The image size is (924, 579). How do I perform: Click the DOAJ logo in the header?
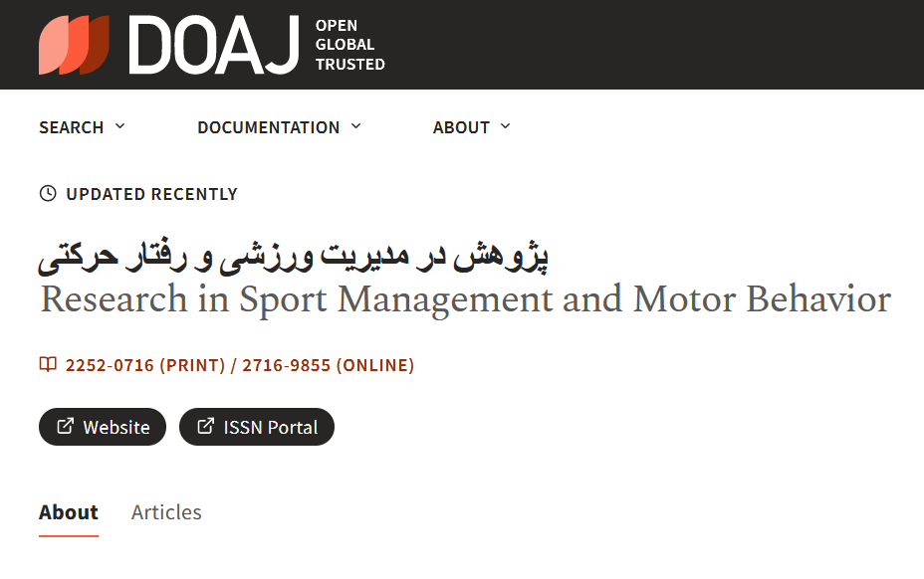pos(169,45)
